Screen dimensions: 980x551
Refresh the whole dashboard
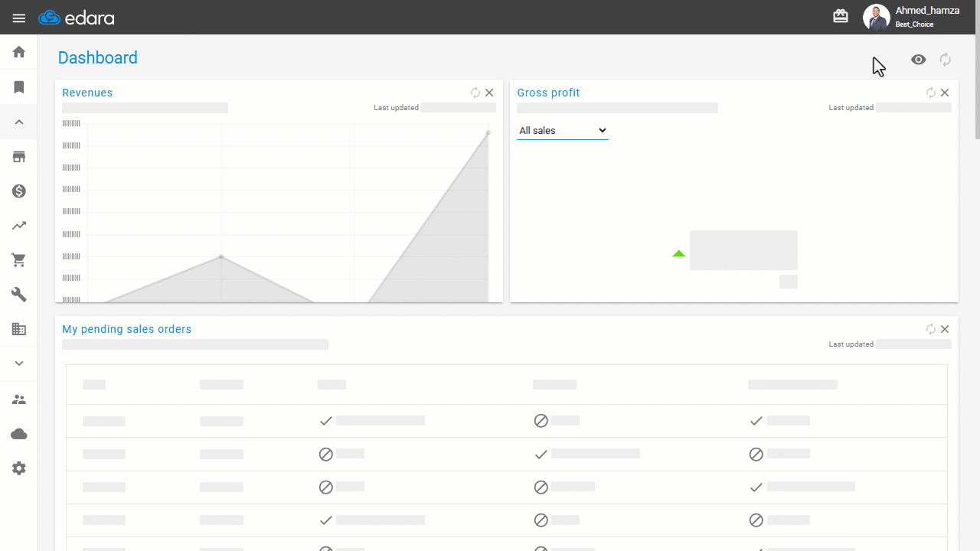coord(946,60)
